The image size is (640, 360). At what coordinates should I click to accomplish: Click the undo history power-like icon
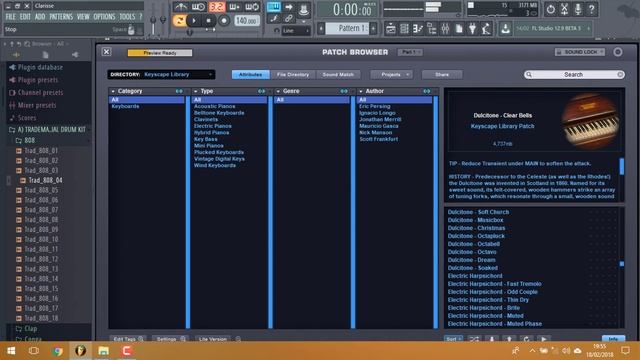click(551, 9)
